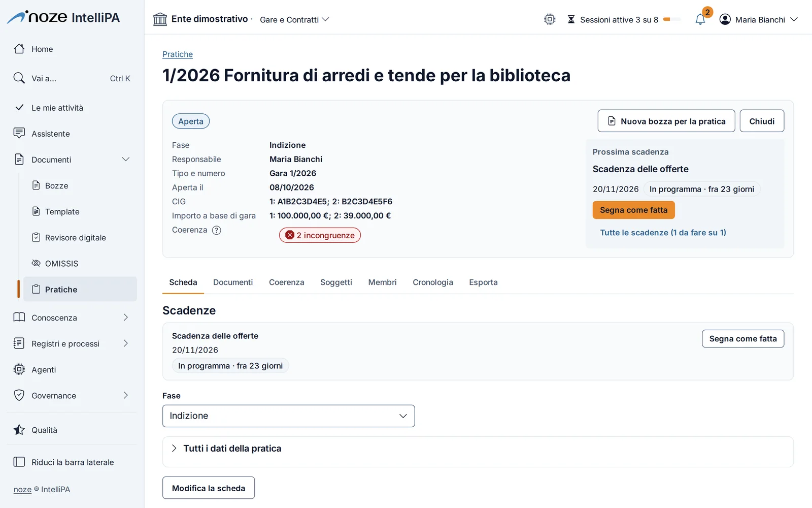The height and width of the screenshot is (508, 812).
Task: Switch to the Soggetti tab
Action: tap(336, 282)
